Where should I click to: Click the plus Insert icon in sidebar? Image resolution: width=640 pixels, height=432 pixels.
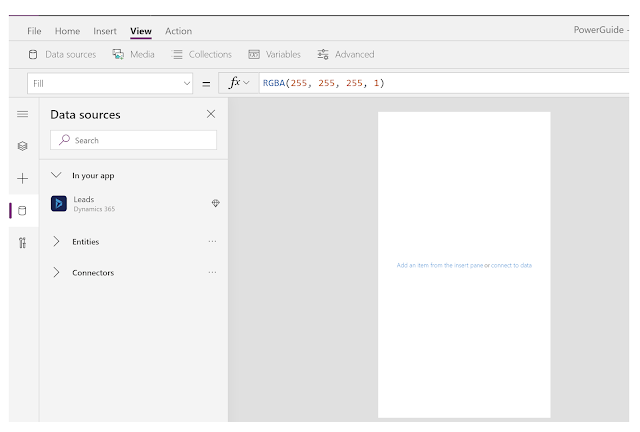point(23,178)
